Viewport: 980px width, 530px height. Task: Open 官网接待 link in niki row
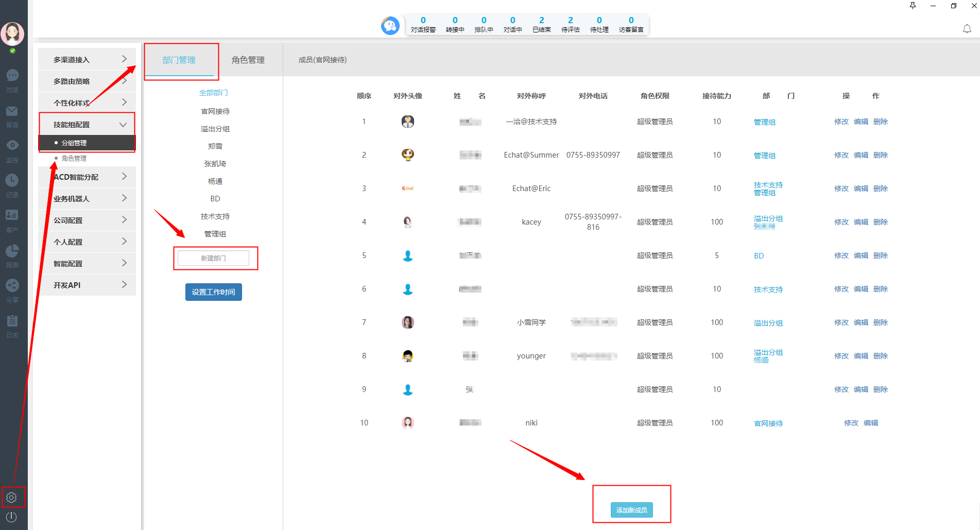click(768, 423)
